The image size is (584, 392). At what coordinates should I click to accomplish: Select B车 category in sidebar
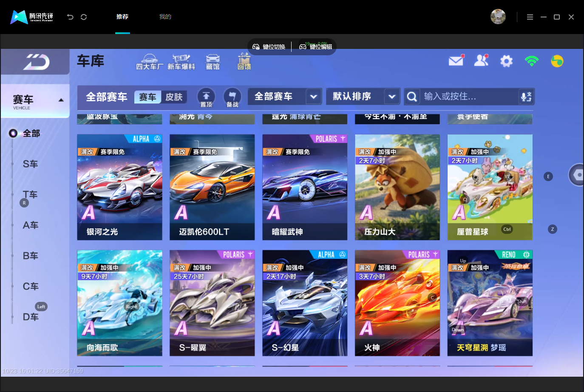tap(30, 256)
